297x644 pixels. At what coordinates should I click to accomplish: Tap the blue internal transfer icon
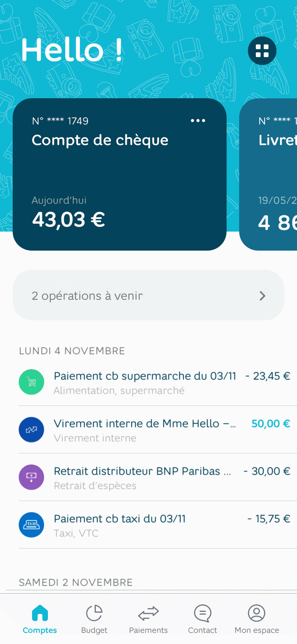pyautogui.click(x=31, y=429)
